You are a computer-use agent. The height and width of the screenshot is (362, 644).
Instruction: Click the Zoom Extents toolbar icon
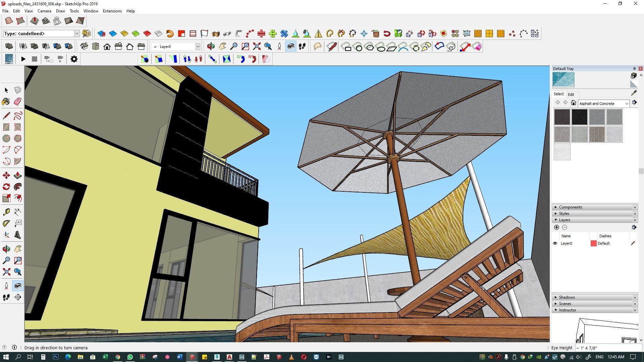[257, 47]
